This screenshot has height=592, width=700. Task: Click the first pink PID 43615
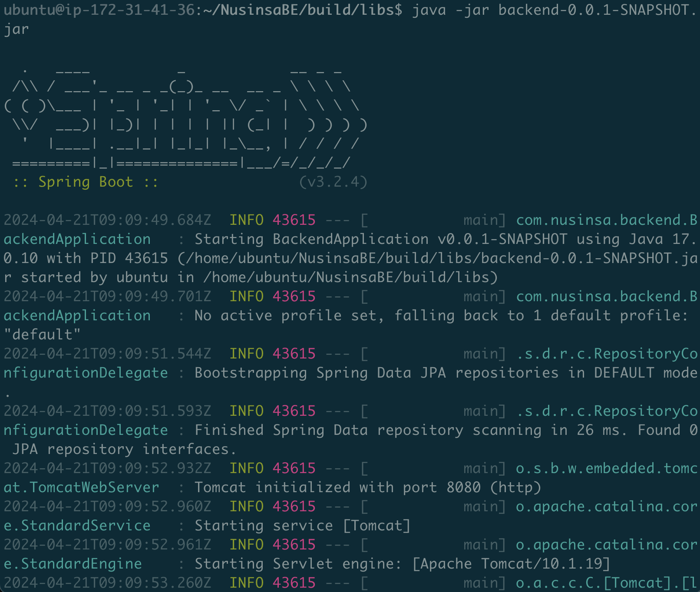coord(294,220)
